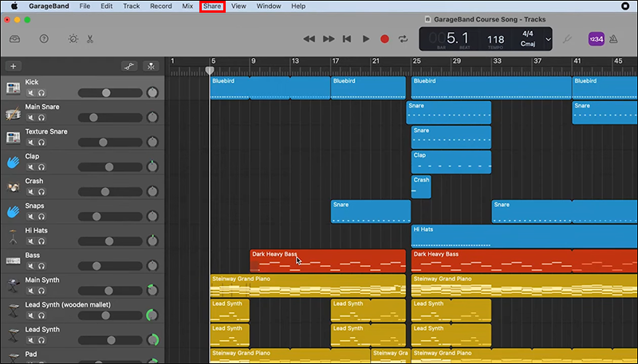Toggle the Cycle loop button

(403, 39)
